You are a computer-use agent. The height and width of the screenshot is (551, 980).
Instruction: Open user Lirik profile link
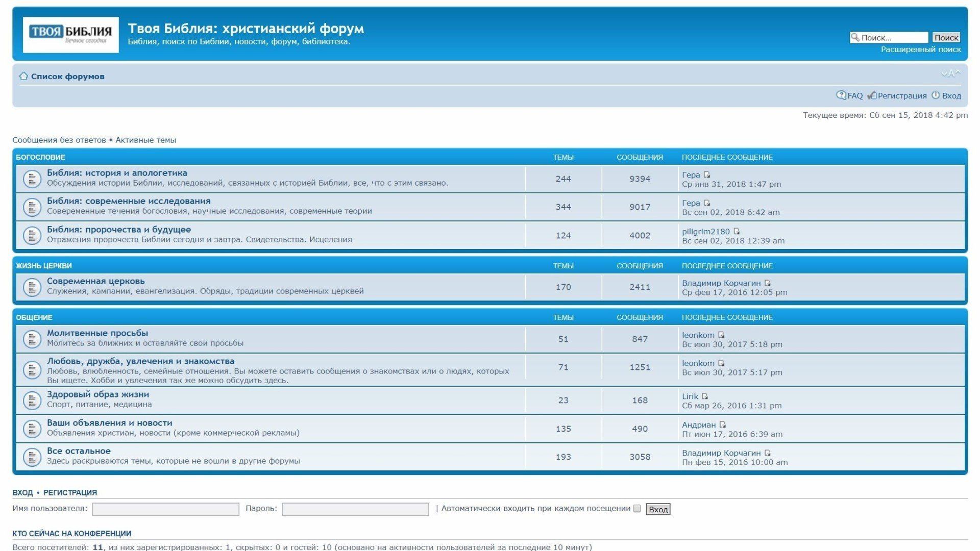point(690,396)
